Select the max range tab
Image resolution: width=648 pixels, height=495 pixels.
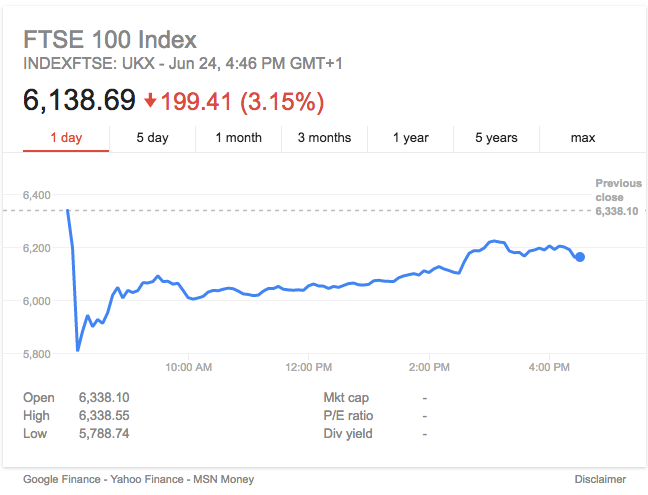[583, 138]
